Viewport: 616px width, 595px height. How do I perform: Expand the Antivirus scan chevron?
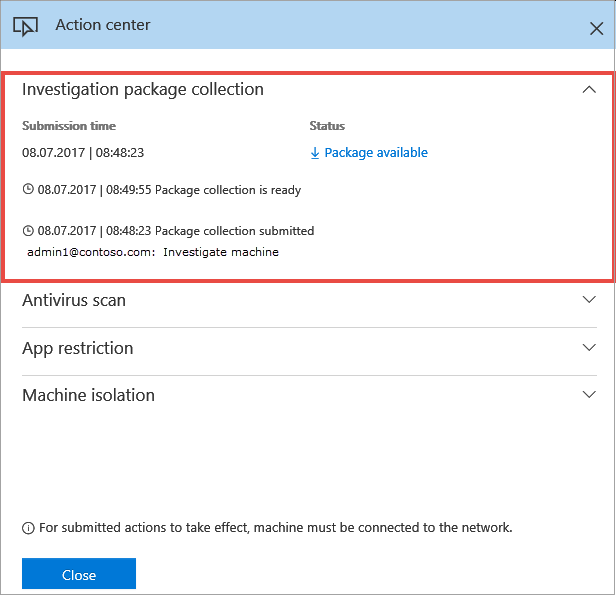point(589,299)
